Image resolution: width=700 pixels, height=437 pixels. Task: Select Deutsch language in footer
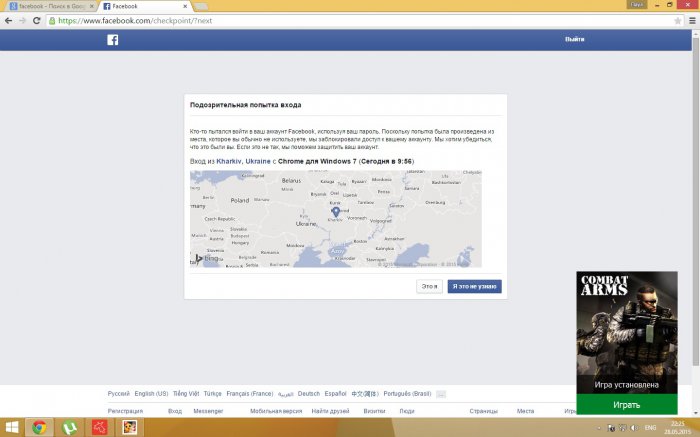click(x=309, y=394)
